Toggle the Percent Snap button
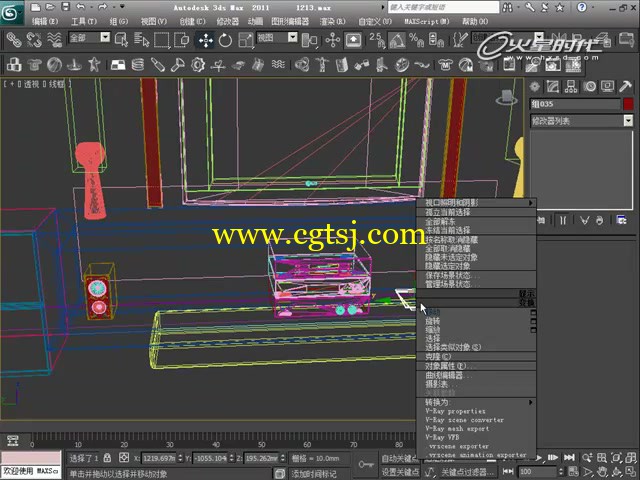 click(416, 40)
